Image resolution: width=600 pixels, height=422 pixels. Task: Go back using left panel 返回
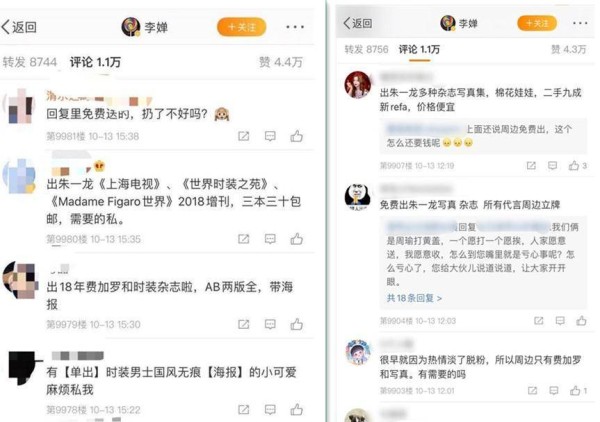pyautogui.click(x=19, y=27)
